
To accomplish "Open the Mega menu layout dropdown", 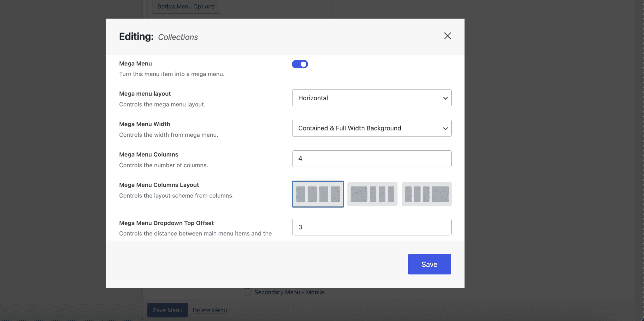I will coord(372,98).
